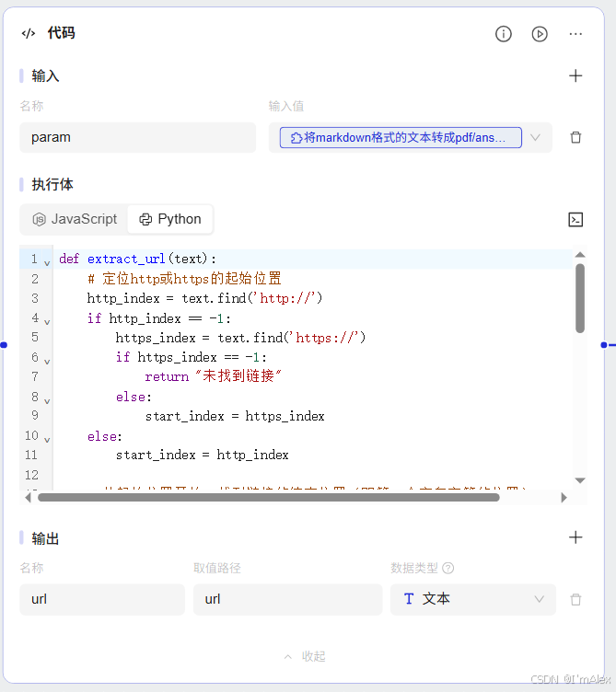This screenshot has width=616, height=692.
Task: Click the editor scroll up arrow
Action: point(580,255)
